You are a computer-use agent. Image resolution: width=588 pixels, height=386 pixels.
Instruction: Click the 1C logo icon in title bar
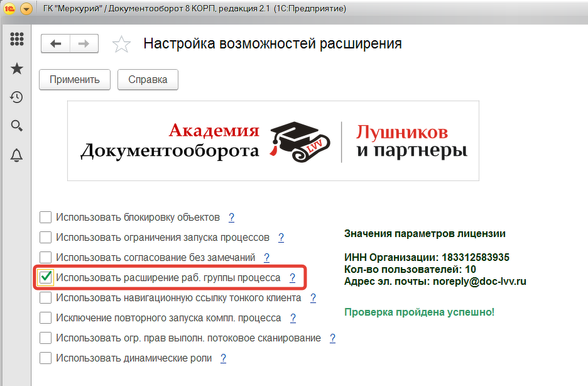(9, 9)
